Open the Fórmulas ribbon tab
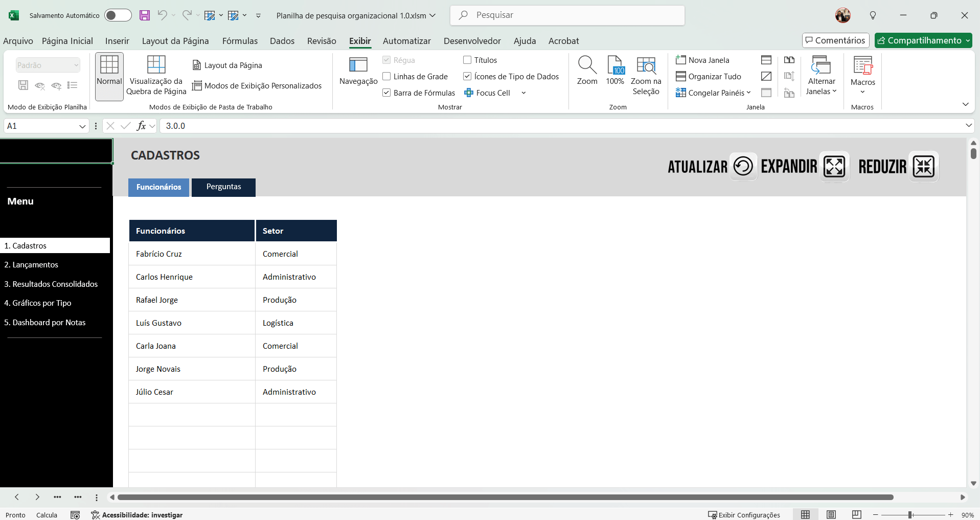 tap(240, 41)
